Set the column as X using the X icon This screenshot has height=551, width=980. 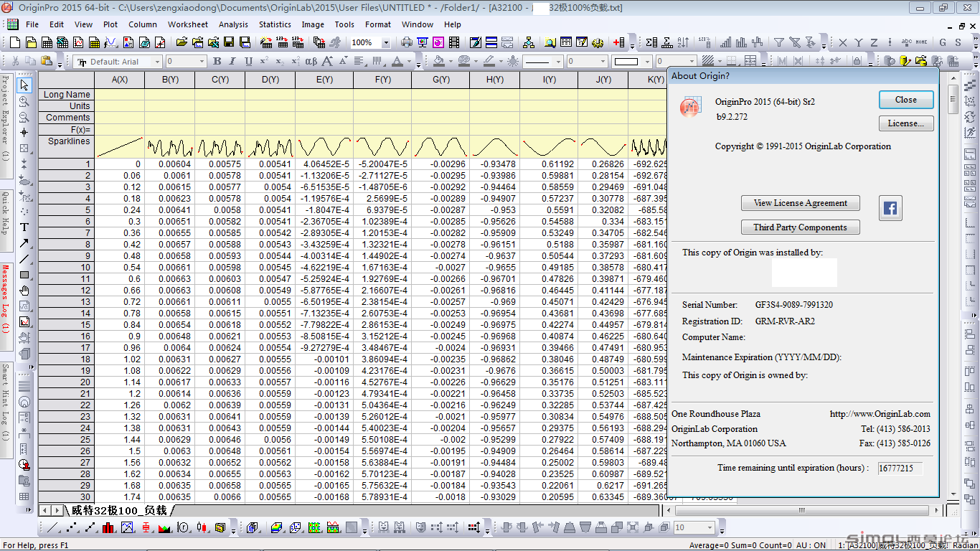842,43
